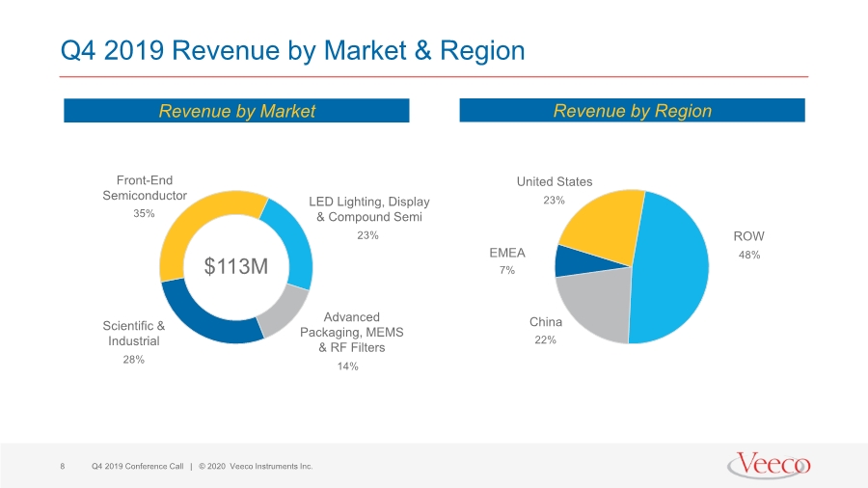
Task: Click the $113M total in donut center
Action: click(x=236, y=266)
